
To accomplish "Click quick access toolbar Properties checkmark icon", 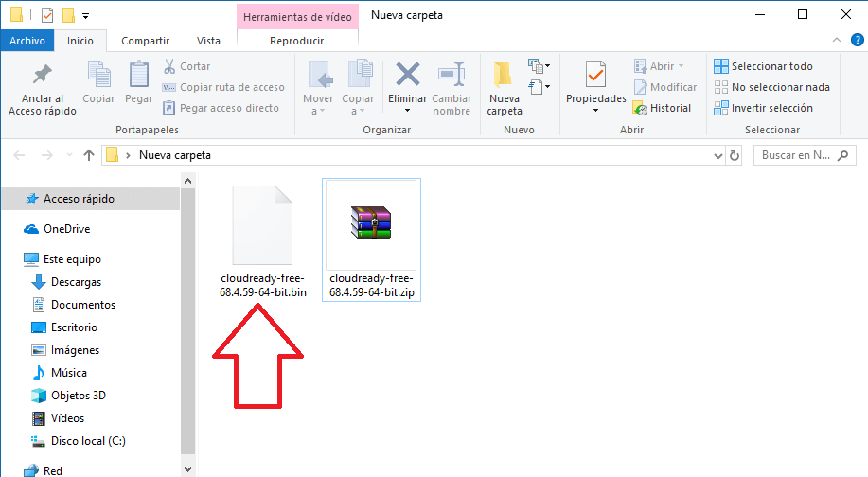I will pos(47,15).
